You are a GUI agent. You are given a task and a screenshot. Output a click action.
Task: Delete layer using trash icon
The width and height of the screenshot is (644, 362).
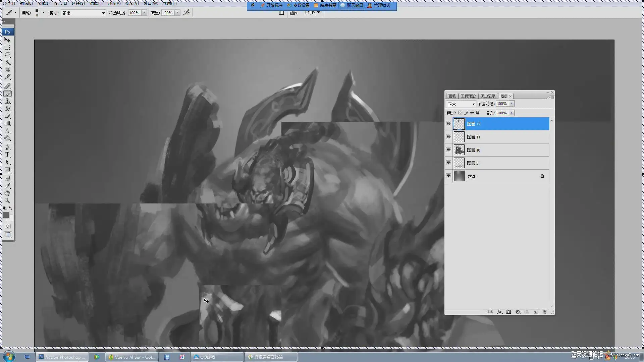(545, 312)
